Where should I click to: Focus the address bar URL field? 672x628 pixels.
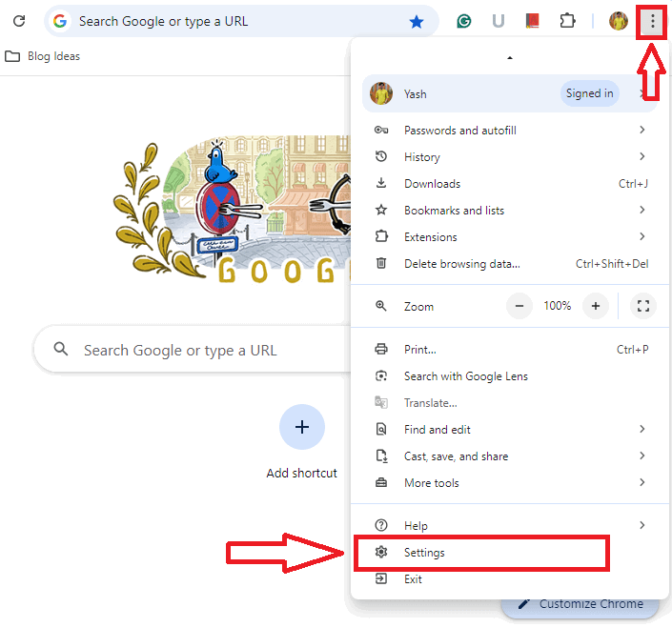(240, 21)
